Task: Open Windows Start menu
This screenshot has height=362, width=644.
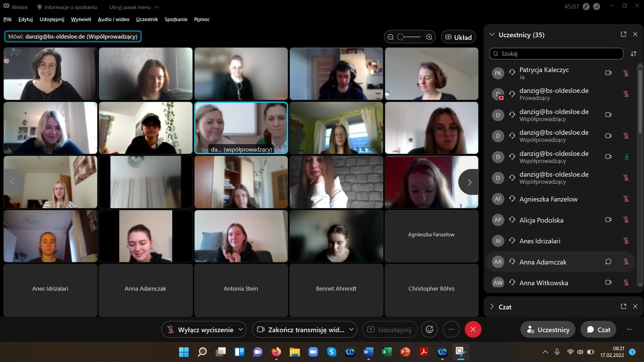Action: tap(184, 352)
